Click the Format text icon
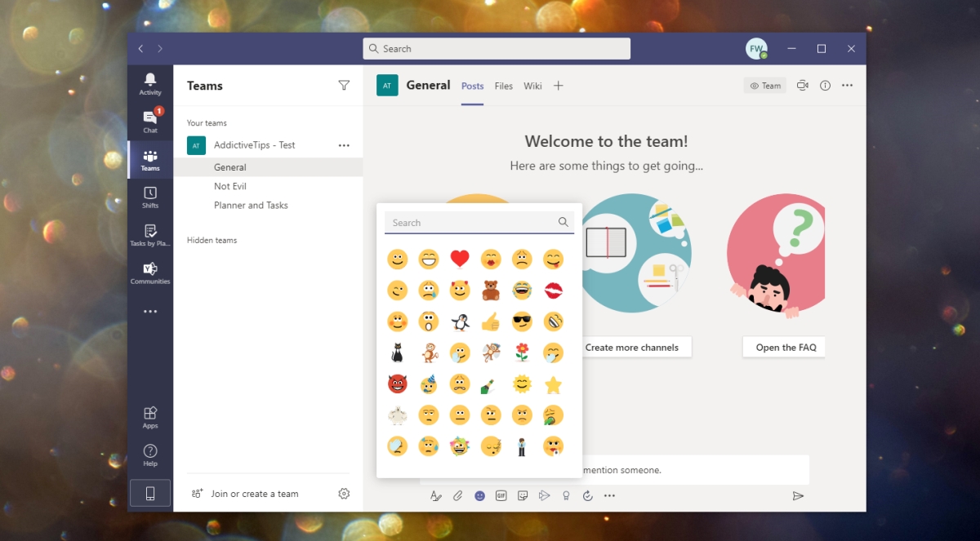The width and height of the screenshot is (980, 541). (x=436, y=495)
